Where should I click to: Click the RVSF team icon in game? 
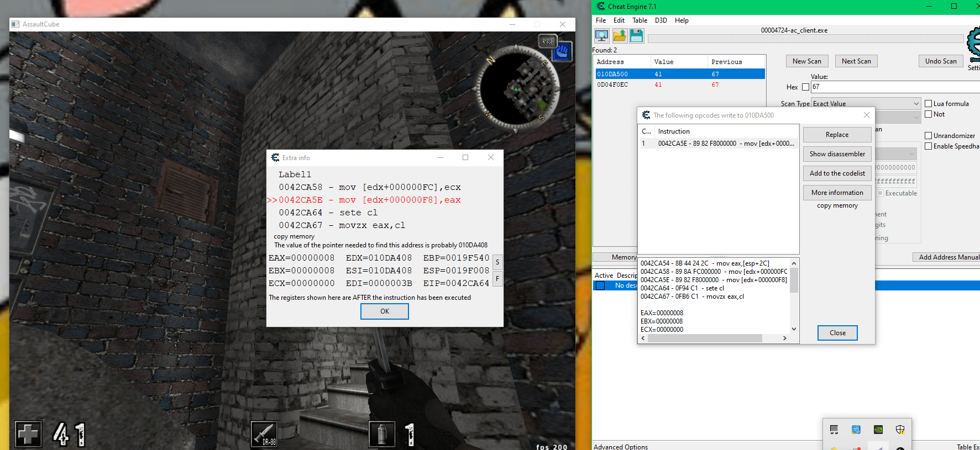click(548, 41)
